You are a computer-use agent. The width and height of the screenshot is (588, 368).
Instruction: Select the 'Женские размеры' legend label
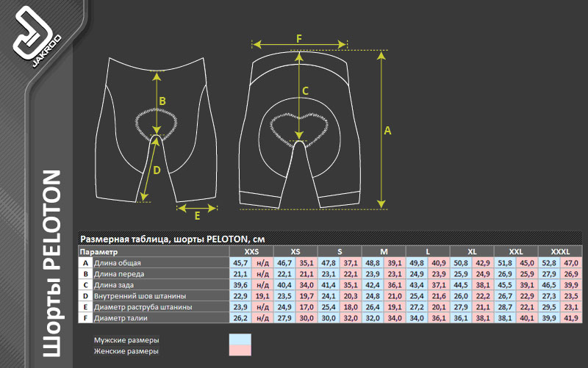pyautogui.click(x=126, y=351)
